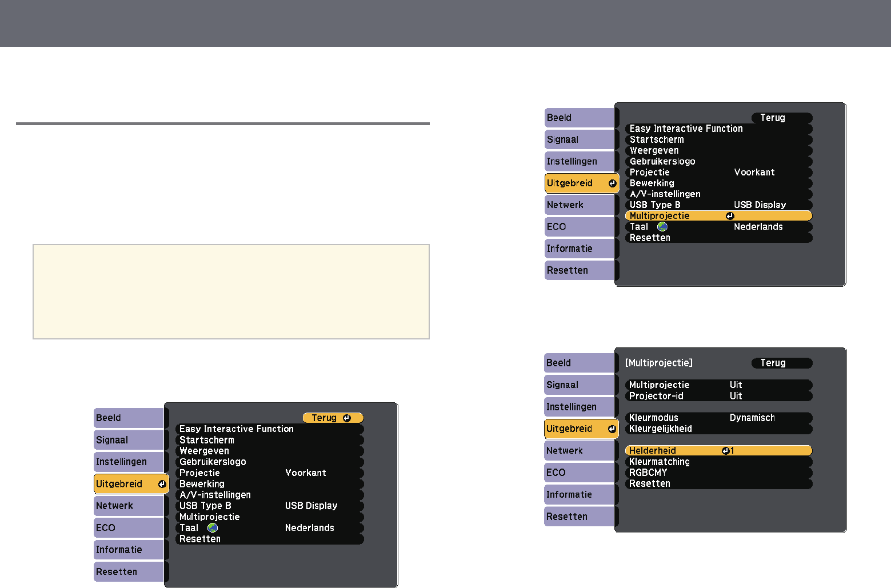Viewport: 891px width, 588px height.
Task: Select the Projectie Voorkant row in the menu with Terug highlighted
Action: tap(270, 473)
